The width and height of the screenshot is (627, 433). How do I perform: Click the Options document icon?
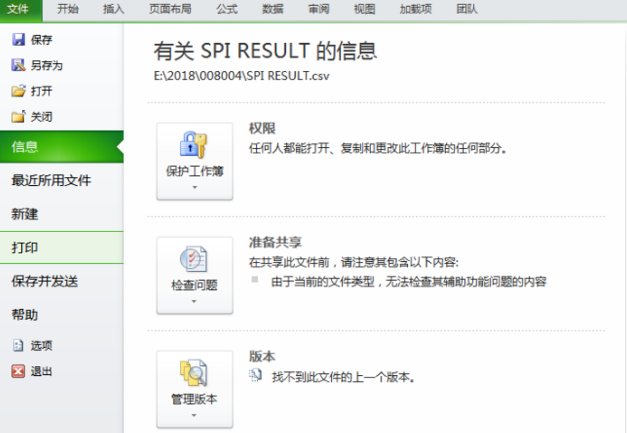[18, 345]
